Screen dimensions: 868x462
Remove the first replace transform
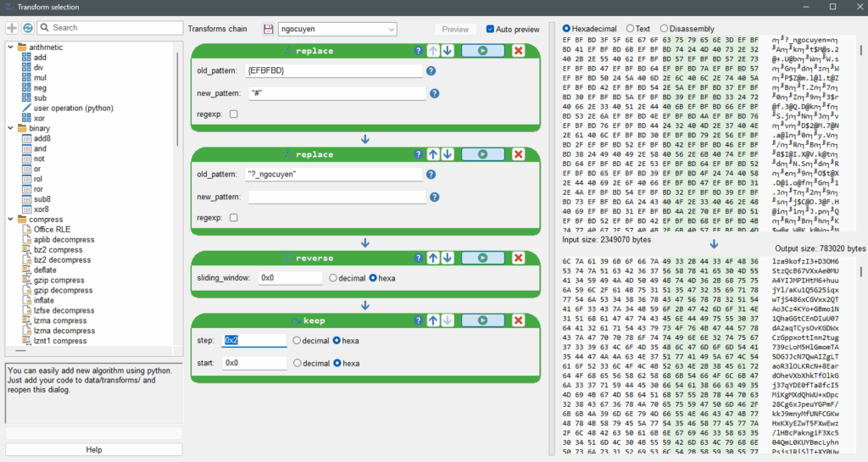click(518, 51)
